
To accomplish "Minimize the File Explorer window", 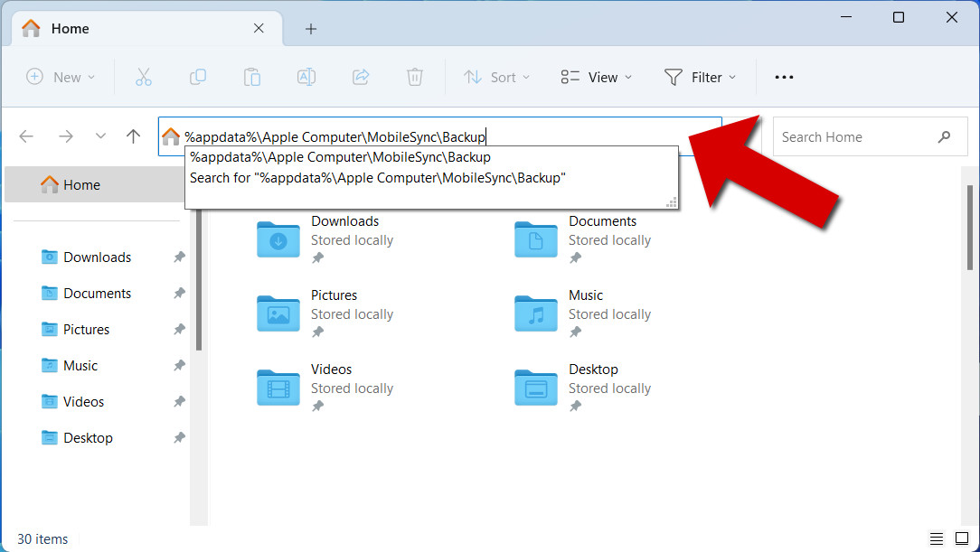I will click(846, 17).
